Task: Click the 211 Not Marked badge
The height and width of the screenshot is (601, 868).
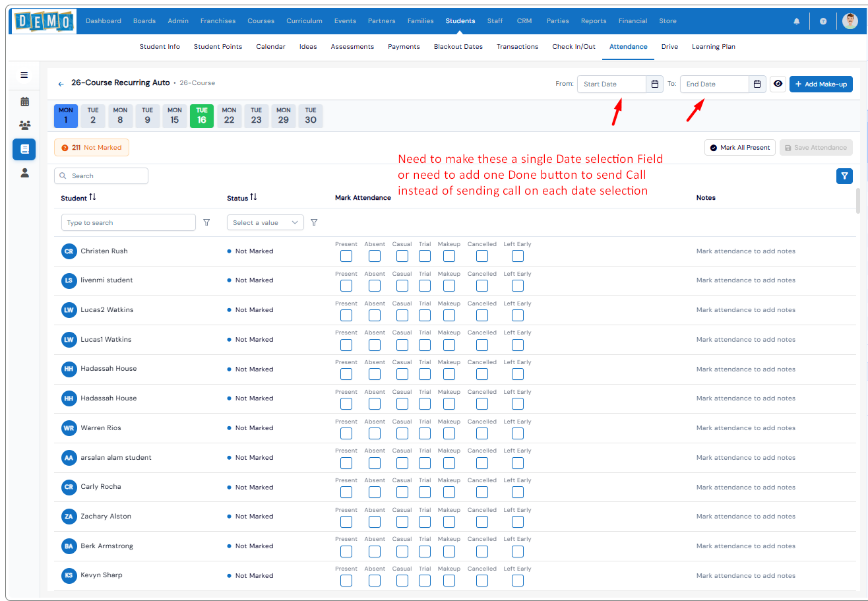Action: (x=92, y=148)
